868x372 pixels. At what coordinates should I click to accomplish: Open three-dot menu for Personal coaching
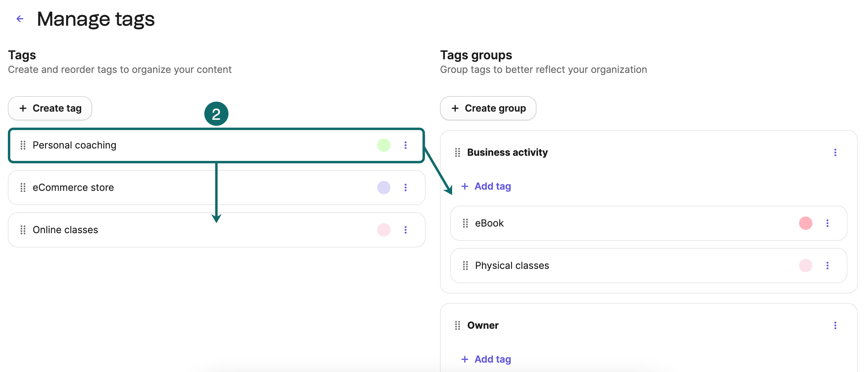coord(405,145)
